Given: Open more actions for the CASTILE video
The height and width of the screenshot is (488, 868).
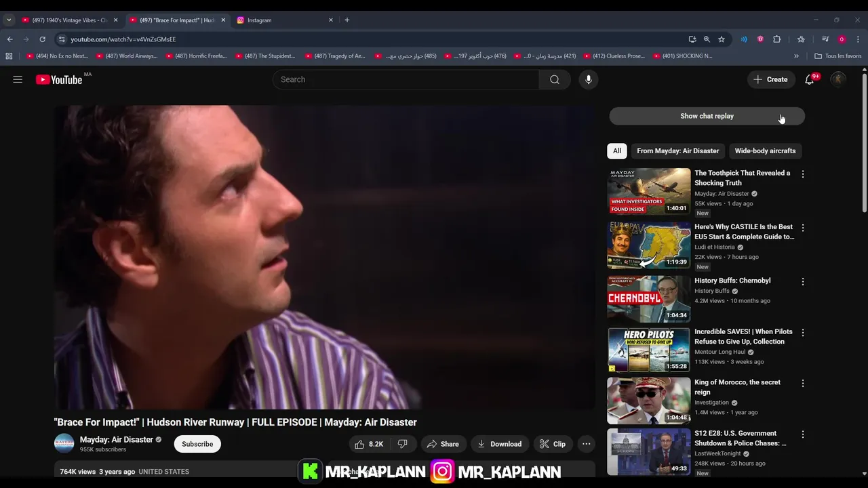Looking at the screenshot, I should [803, 228].
